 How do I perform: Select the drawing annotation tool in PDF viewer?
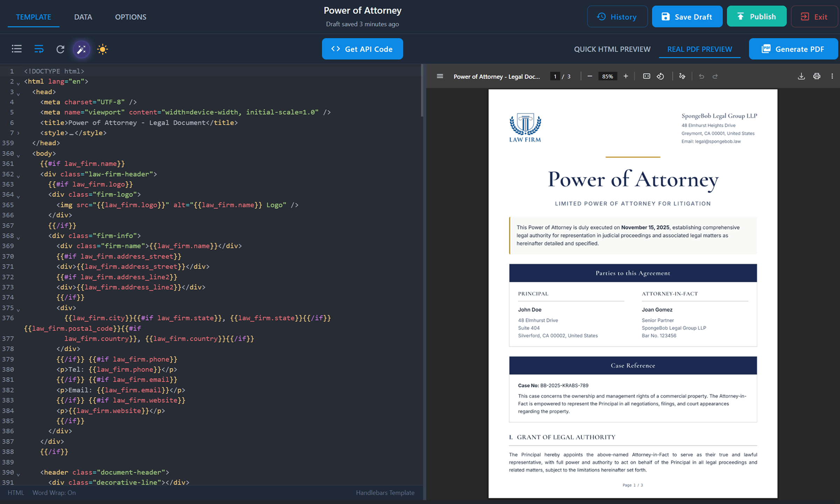[x=682, y=76]
